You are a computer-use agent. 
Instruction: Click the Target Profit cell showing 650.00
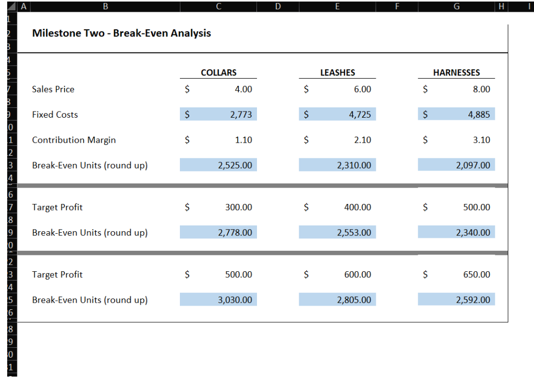[x=456, y=274]
